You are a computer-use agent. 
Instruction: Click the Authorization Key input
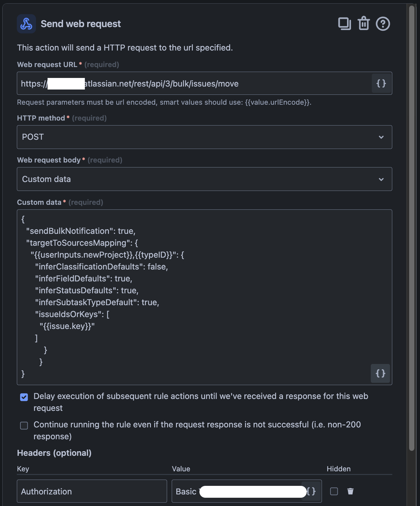click(x=92, y=491)
